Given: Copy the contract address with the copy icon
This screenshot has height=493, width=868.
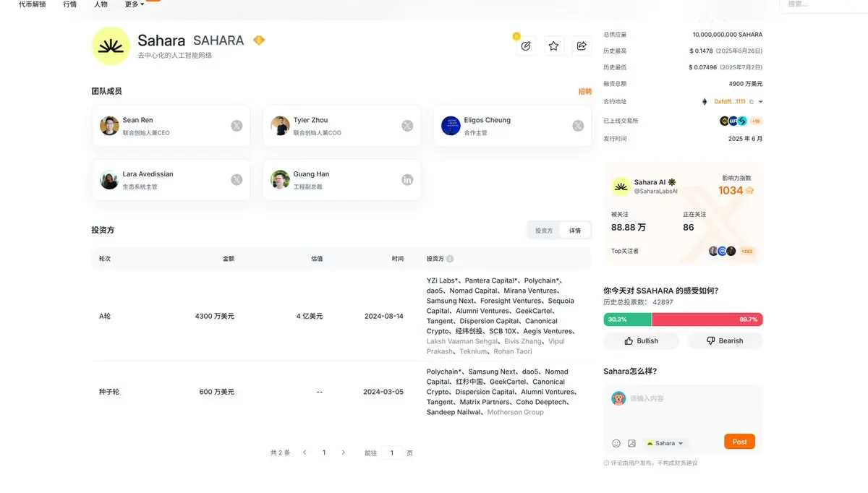Looking at the screenshot, I should click(752, 102).
